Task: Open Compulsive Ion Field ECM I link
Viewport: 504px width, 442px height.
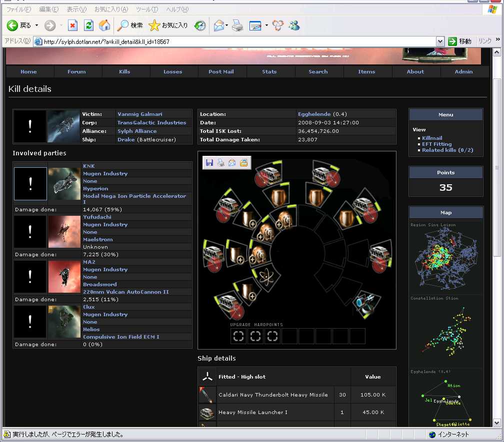Action: [x=121, y=337]
